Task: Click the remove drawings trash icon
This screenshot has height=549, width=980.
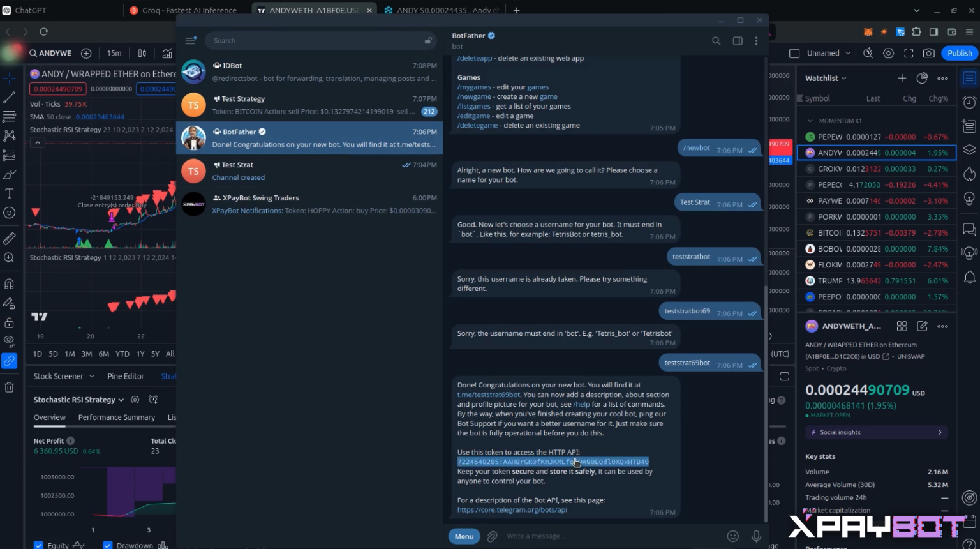Action: (9, 387)
